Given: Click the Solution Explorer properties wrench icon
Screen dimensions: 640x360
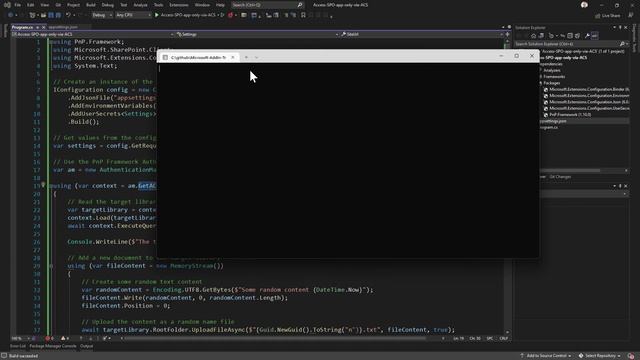Looking at the screenshot, I should pyautogui.click(x=587, y=36).
